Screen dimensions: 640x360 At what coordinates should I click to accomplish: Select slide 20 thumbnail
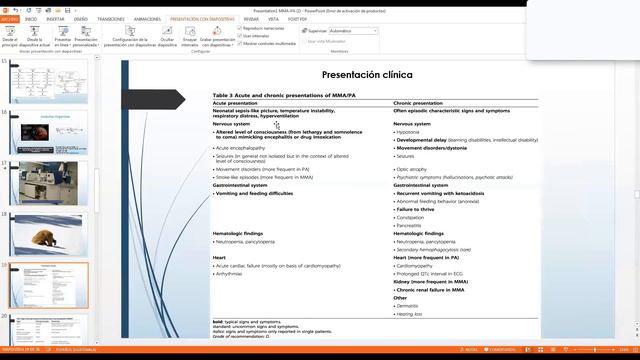pyautogui.click(x=49, y=330)
